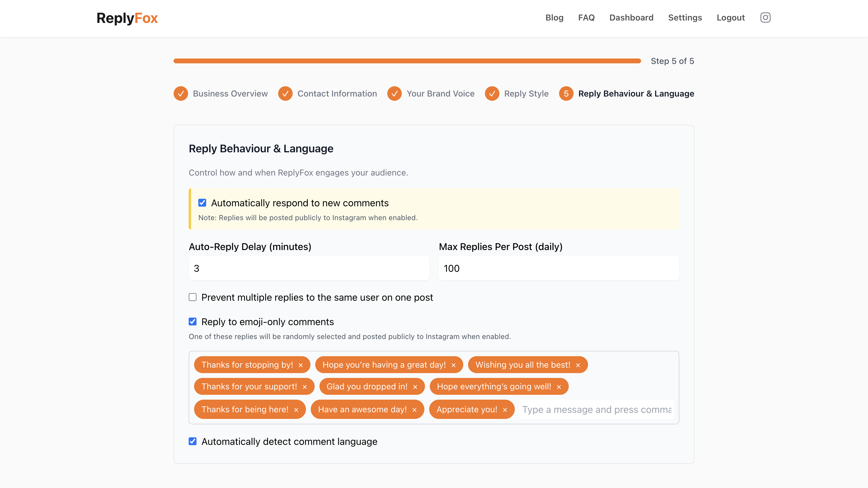Open the Instagram icon in header

pos(765,17)
